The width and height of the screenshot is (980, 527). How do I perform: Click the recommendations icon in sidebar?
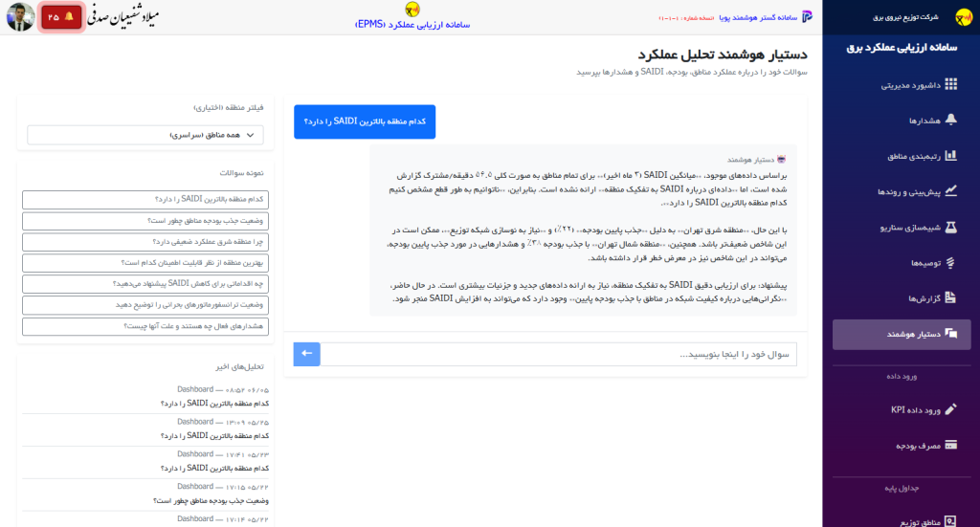point(950,263)
